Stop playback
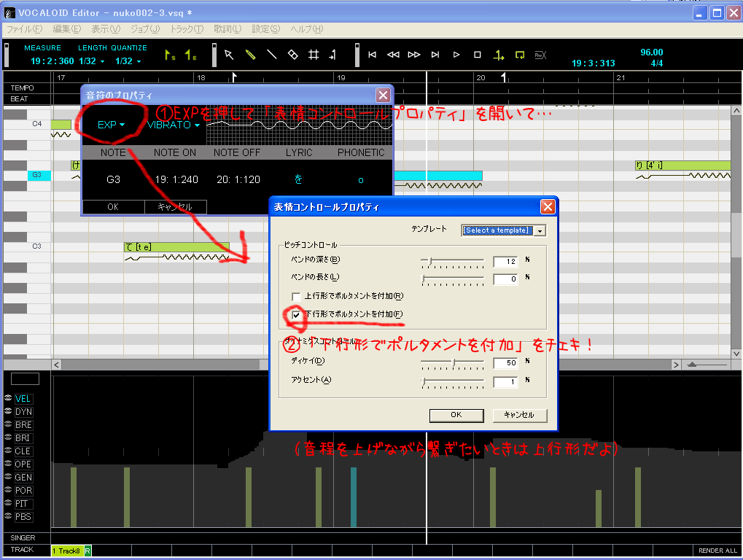 (477, 55)
